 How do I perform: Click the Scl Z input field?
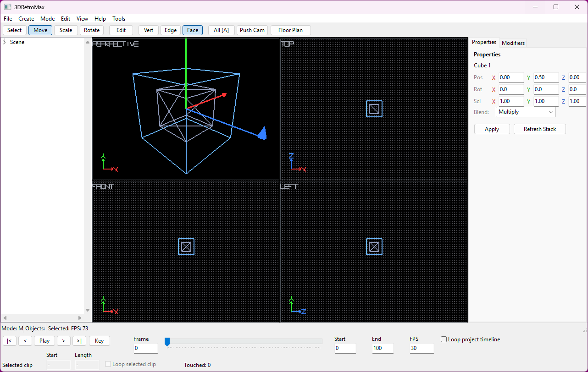pyautogui.click(x=577, y=102)
